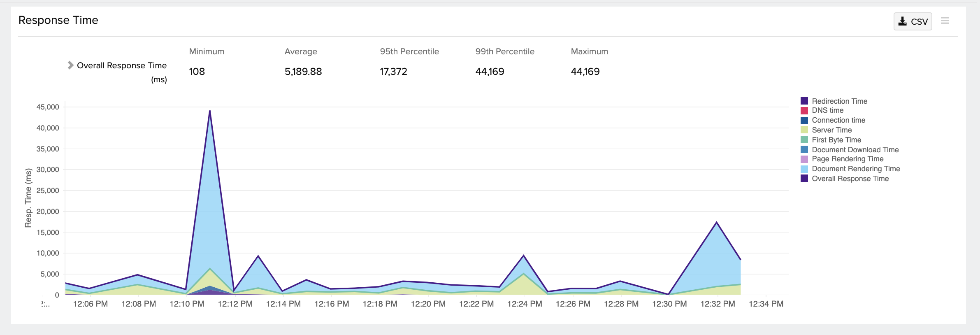Click the CSV download button

913,21
